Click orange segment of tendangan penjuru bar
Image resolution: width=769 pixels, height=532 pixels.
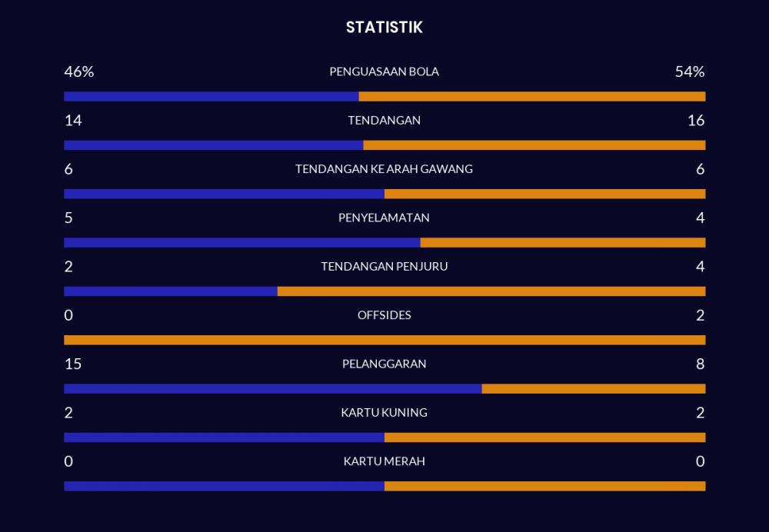click(491, 291)
